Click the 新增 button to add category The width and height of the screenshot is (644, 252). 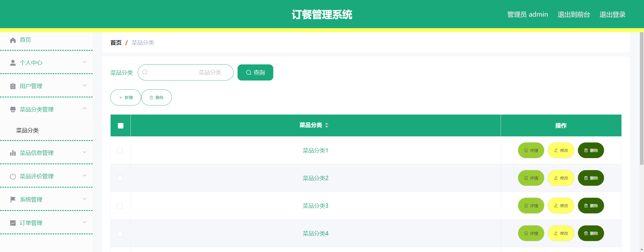pyautogui.click(x=125, y=97)
